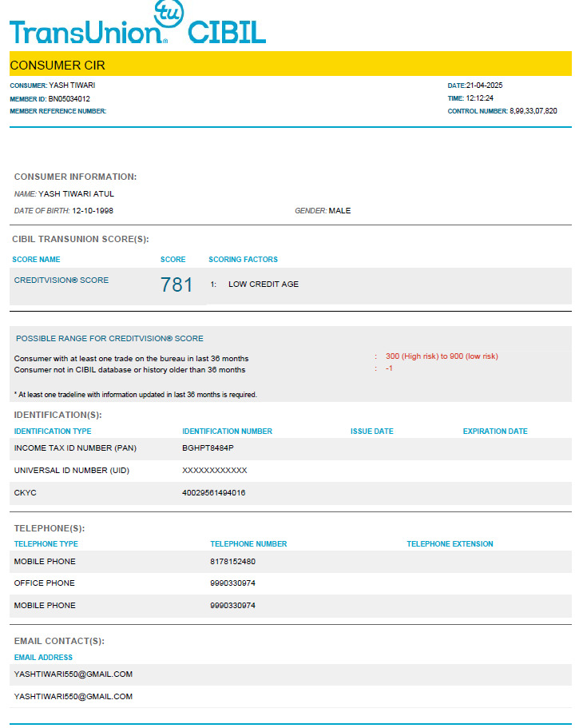
Task: Click the EMAIL ADDRESS column header
Action: (x=43, y=658)
